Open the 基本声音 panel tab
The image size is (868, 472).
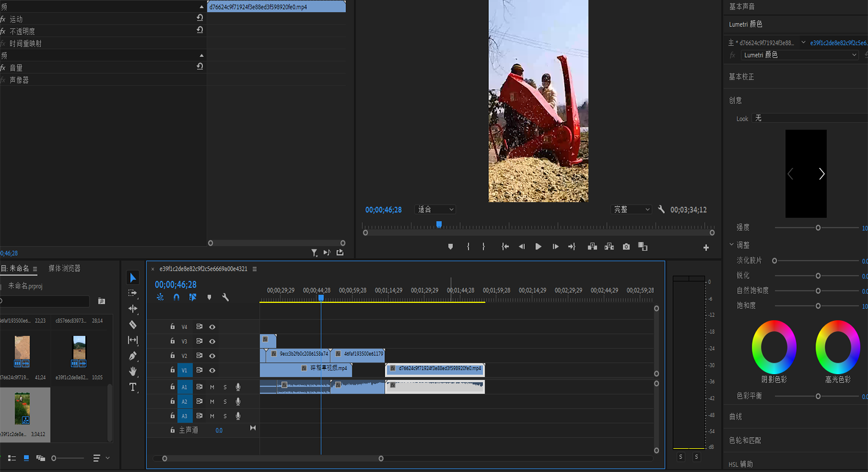(742, 6)
